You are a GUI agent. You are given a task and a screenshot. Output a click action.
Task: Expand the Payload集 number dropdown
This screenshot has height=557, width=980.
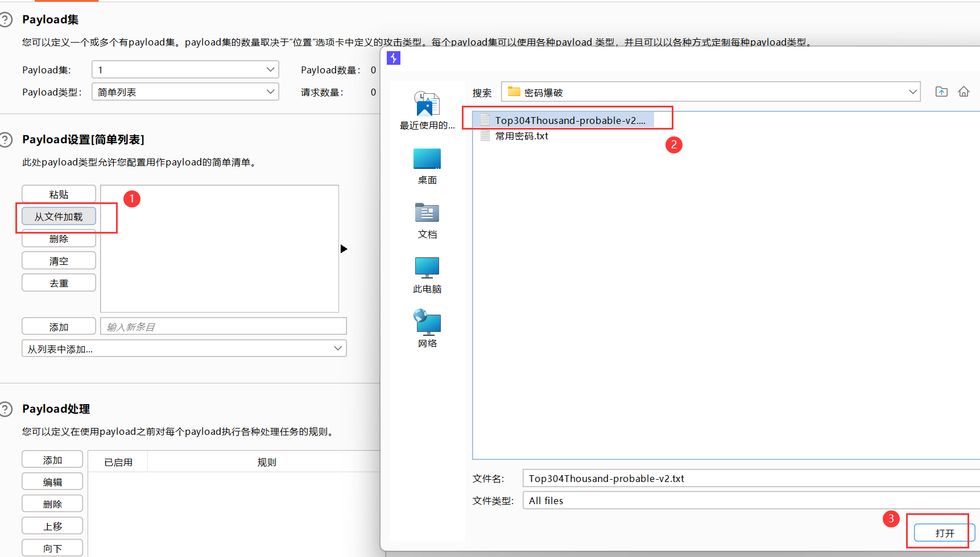[x=185, y=70]
